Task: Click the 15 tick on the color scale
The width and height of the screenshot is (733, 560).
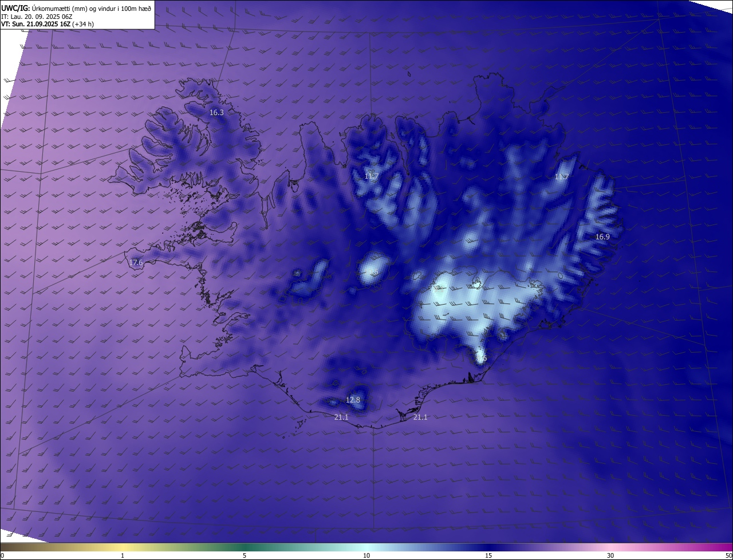Action: click(488, 555)
